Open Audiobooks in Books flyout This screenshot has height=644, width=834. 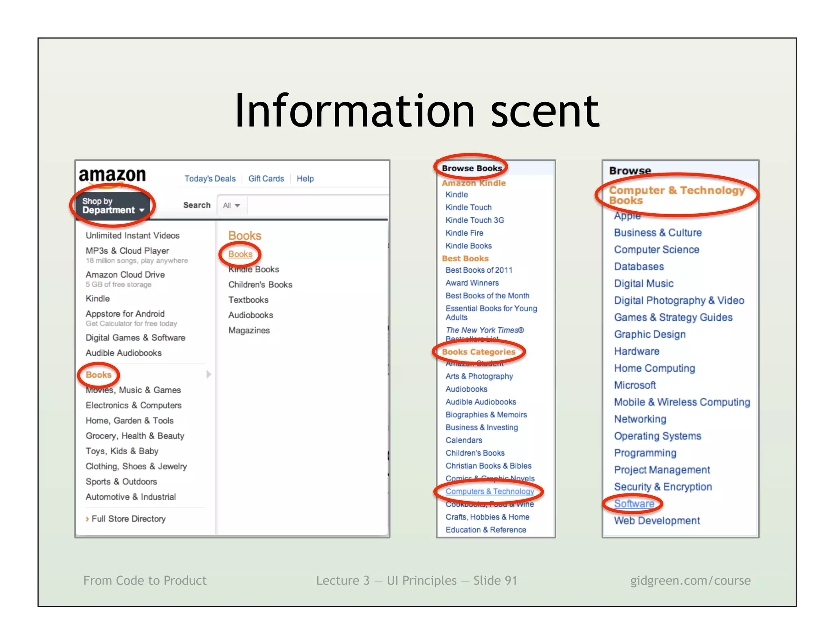[250, 315]
